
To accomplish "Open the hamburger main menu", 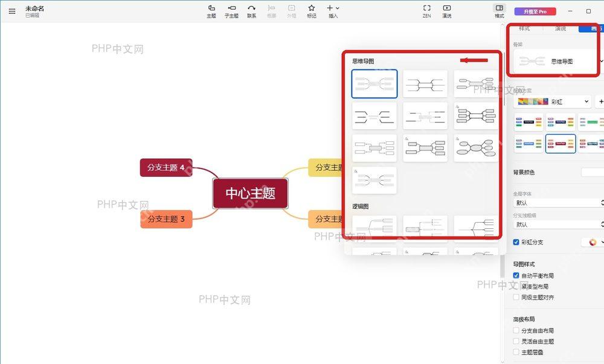I will pyautogui.click(x=12, y=11).
